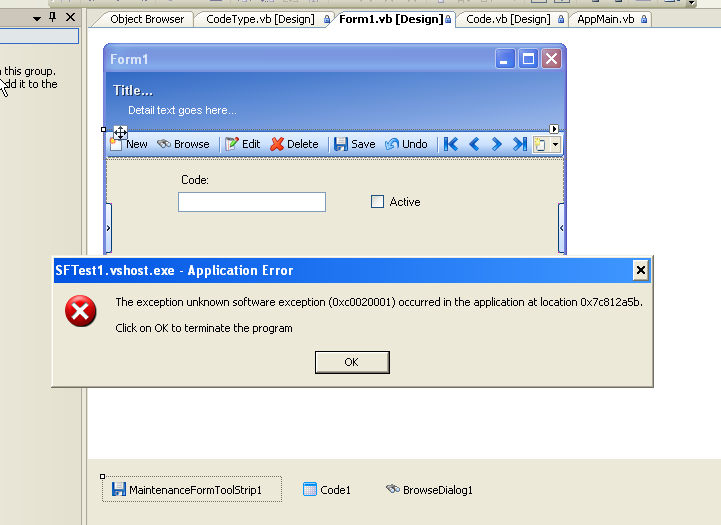Go to next record arrow
The height and width of the screenshot is (525, 721).
click(496, 144)
